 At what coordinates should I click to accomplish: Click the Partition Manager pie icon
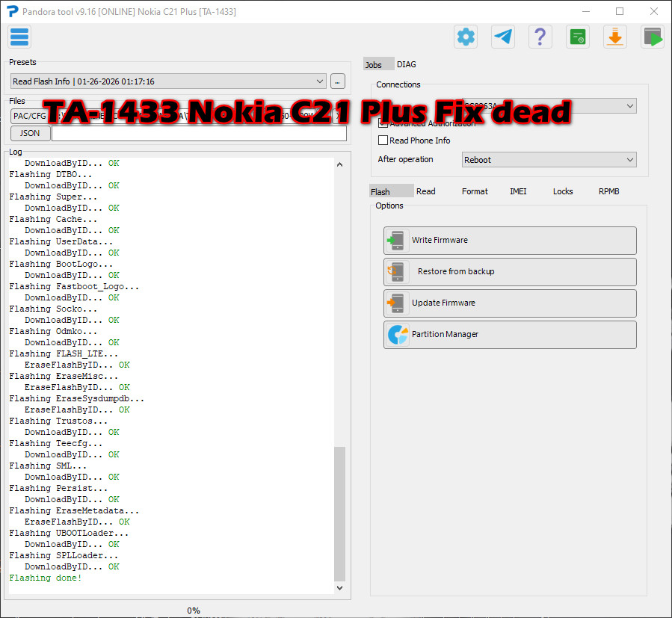[397, 335]
